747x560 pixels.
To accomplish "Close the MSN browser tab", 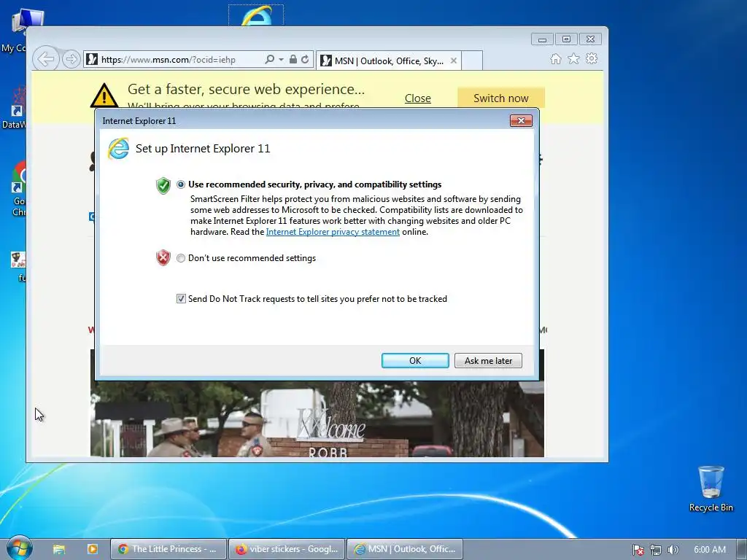I will point(454,61).
